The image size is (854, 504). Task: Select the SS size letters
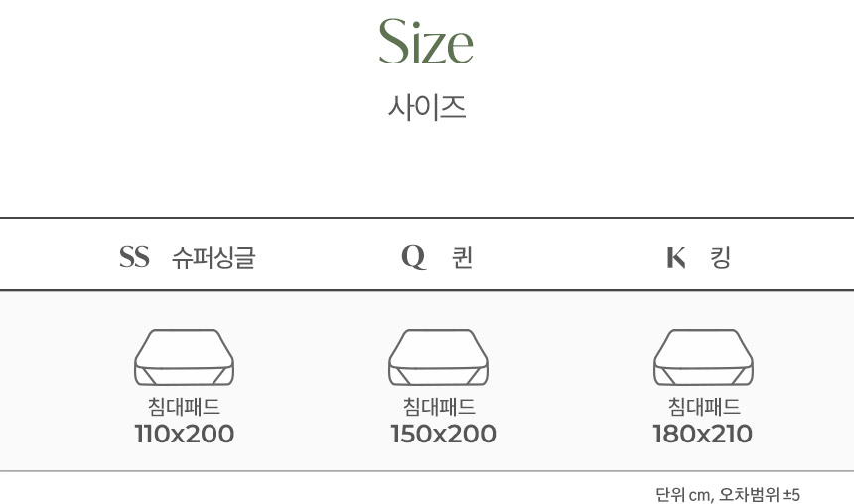134,257
